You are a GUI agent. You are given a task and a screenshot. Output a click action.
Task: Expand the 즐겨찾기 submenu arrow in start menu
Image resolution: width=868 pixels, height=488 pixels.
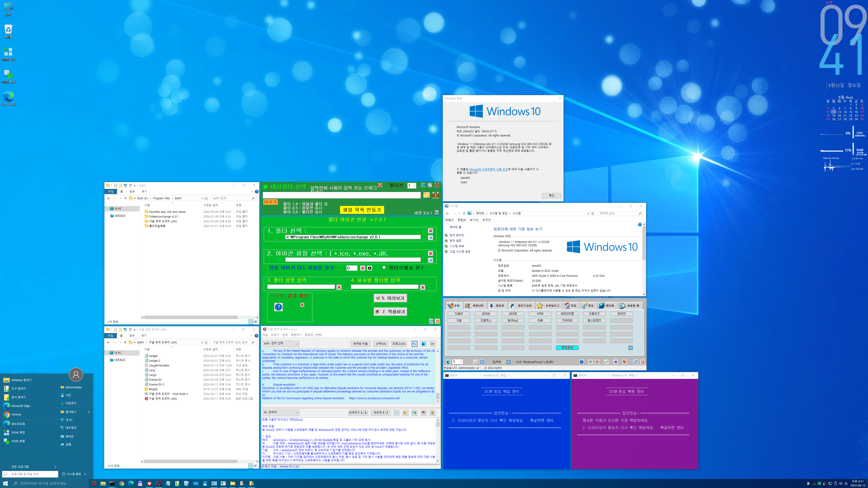(x=89, y=412)
